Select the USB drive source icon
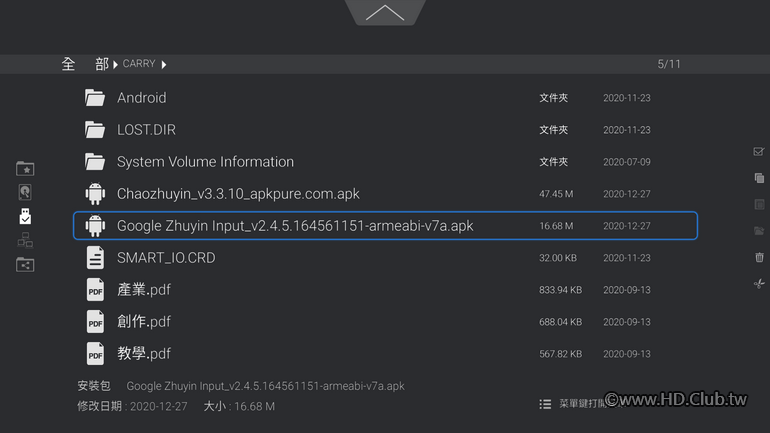 point(25,215)
